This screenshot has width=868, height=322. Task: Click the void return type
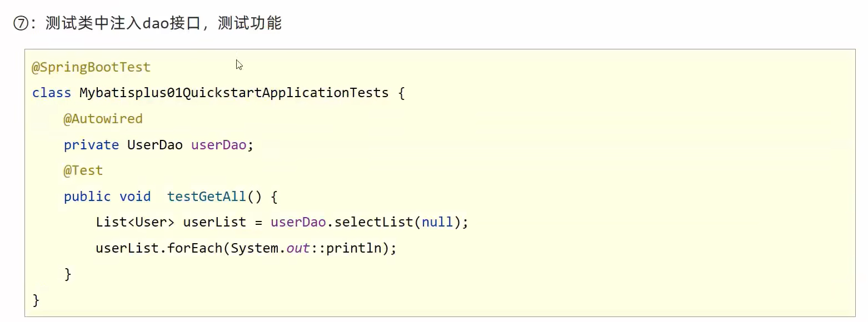click(x=135, y=197)
